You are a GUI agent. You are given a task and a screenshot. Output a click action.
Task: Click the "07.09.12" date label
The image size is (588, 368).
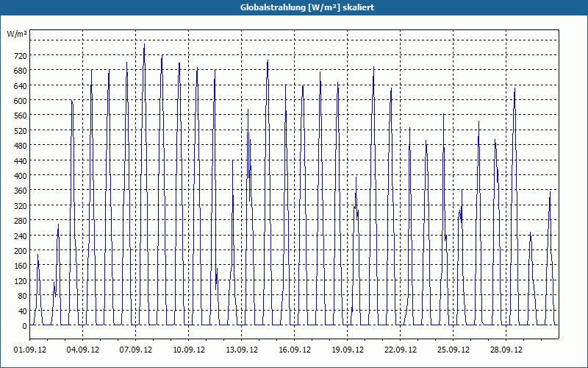click(136, 350)
